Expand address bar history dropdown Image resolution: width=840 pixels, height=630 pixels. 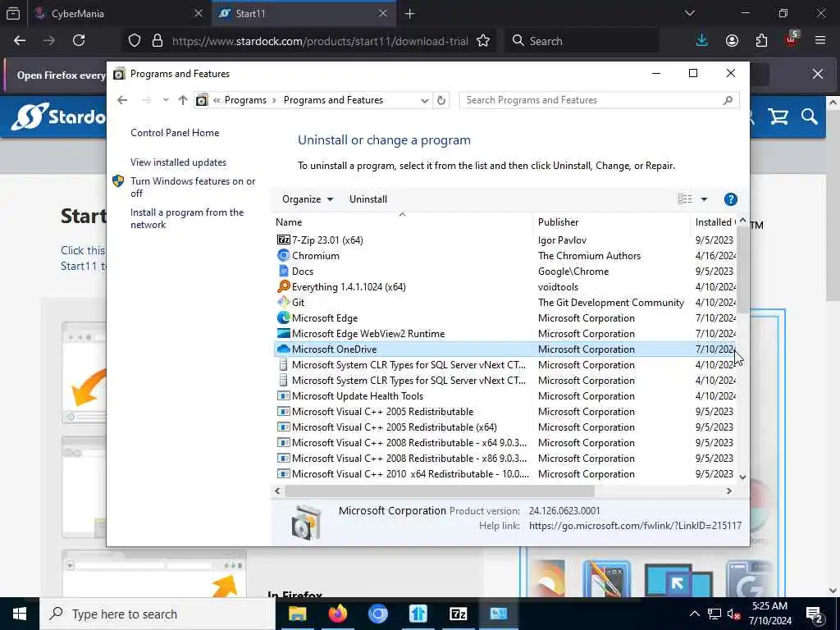click(424, 100)
